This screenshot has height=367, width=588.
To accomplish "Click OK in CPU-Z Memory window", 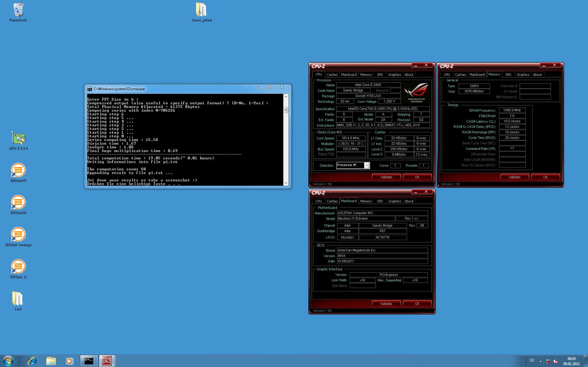I will click(x=545, y=177).
